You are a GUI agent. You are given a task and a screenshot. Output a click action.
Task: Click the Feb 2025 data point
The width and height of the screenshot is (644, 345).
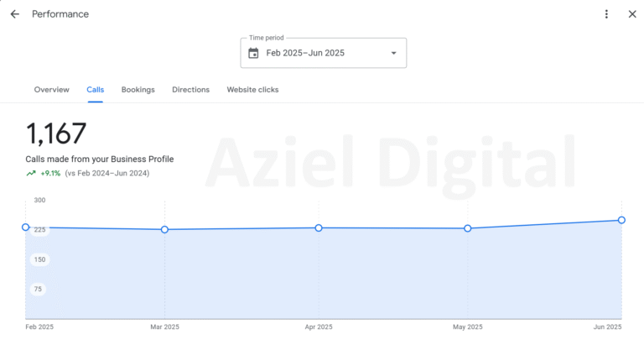(x=26, y=227)
